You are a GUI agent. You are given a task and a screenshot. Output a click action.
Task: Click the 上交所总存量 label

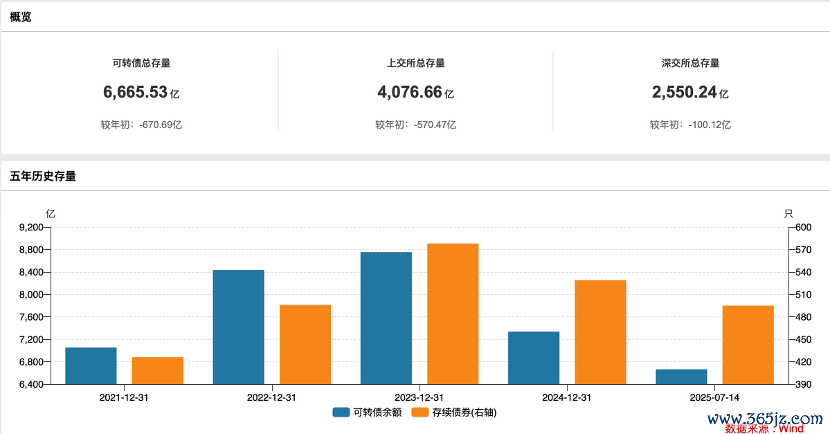coord(416,63)
